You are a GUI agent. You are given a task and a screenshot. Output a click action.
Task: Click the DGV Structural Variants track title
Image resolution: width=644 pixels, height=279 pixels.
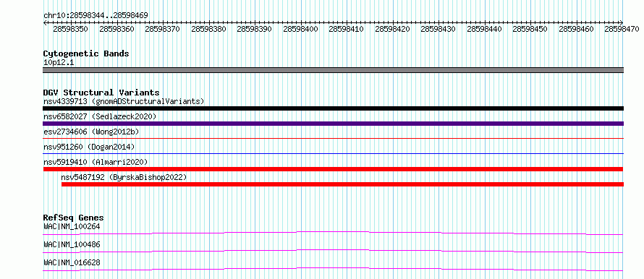[101, 93]
